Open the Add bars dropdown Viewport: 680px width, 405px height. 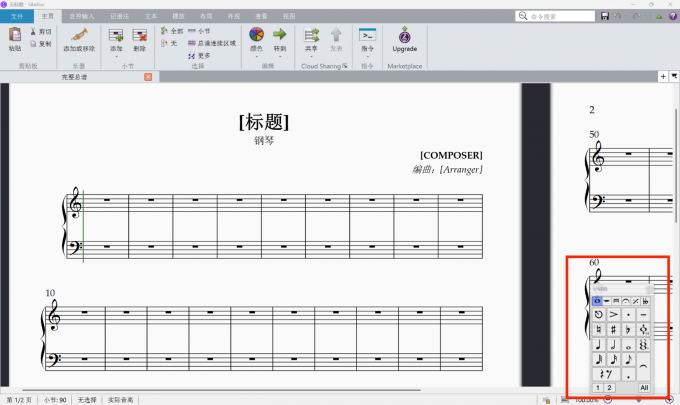116,56
